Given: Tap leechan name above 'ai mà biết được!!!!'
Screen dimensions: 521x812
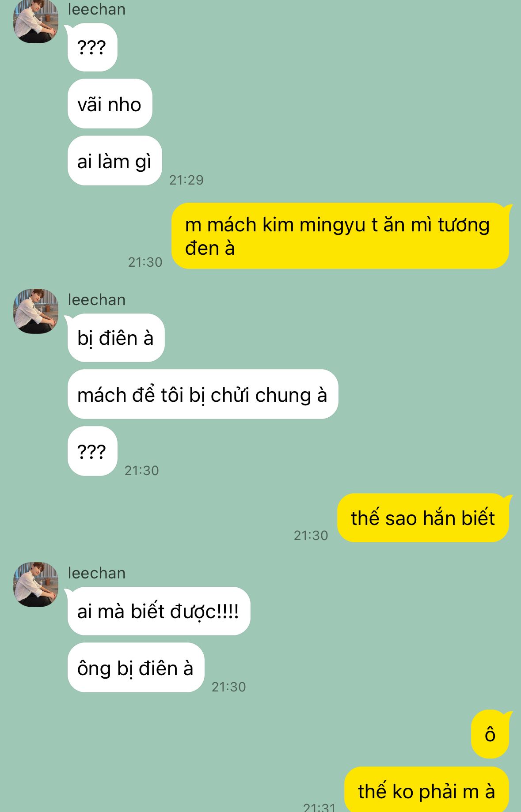Looking at the screenshot, I should coord(97,573).
